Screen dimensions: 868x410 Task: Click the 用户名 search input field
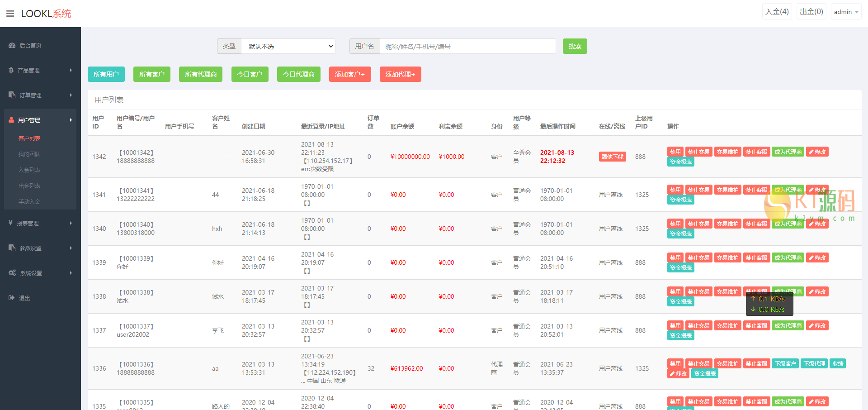point(468,46)
